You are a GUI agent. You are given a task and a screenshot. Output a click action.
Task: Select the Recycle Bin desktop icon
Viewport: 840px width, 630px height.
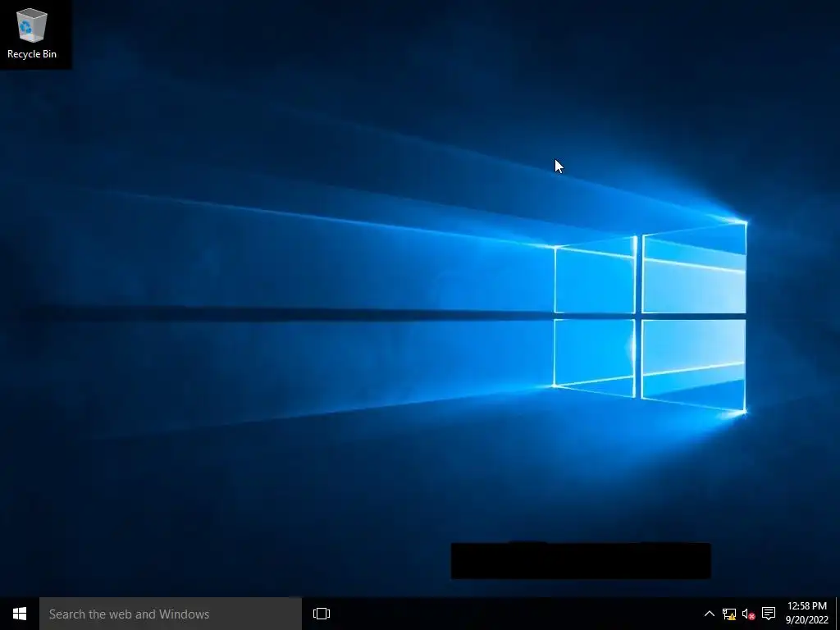click(x=32, y=33)
